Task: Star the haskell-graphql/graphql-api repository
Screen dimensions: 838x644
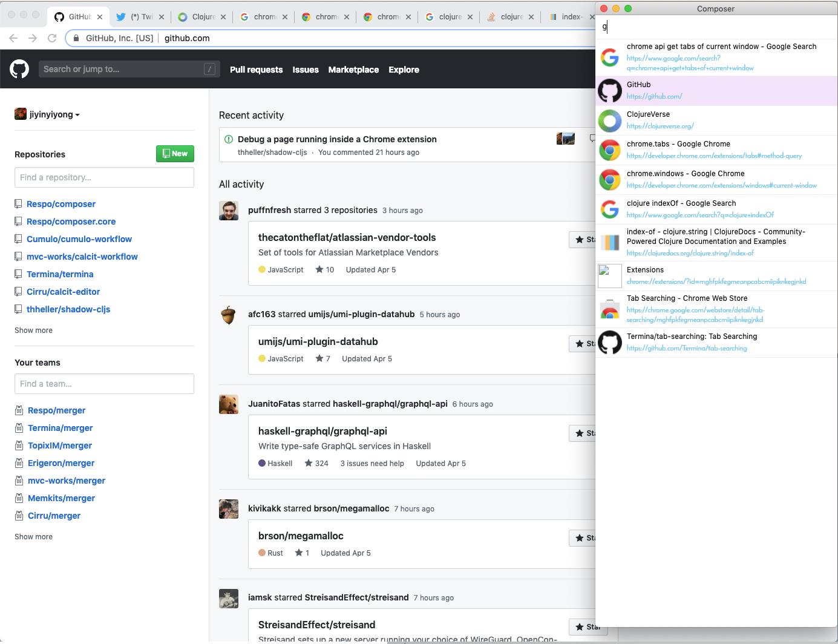Action: click(x=583, y=433)
